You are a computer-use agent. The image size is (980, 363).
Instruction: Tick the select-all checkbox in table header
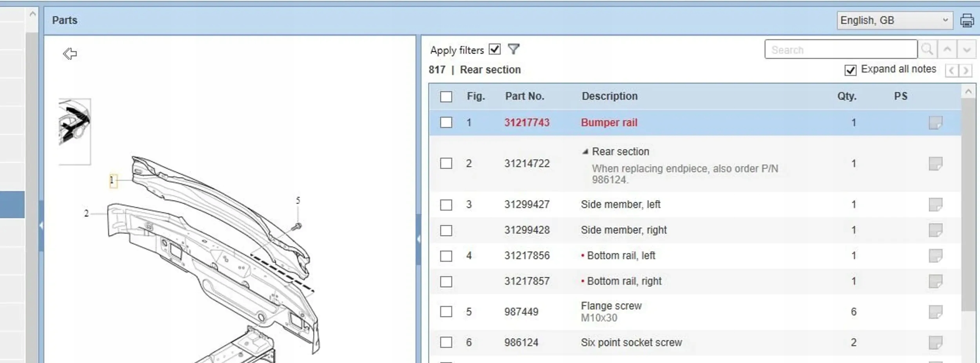click(446, 97)
